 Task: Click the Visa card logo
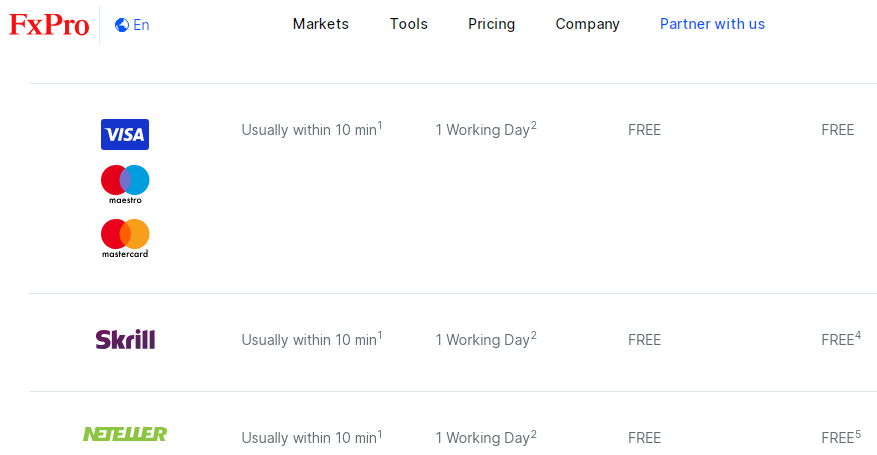click(x=125, y=134)
